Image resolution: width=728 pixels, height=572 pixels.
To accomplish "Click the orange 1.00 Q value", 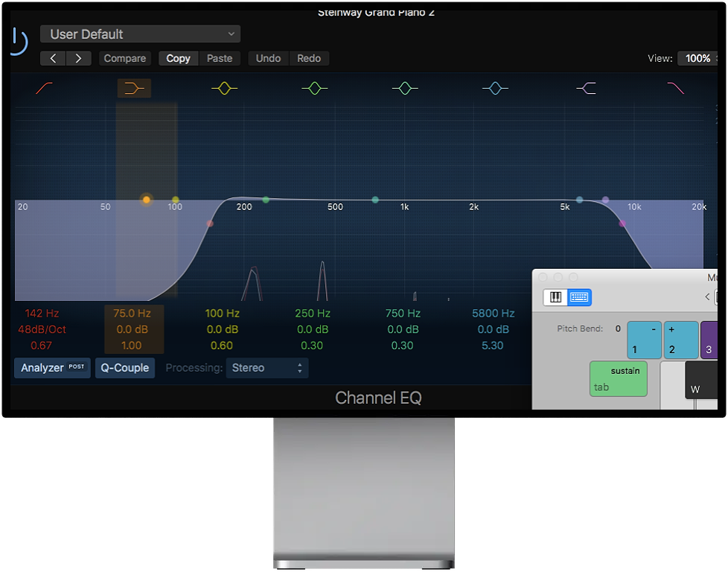I will [x=132, y=346].
